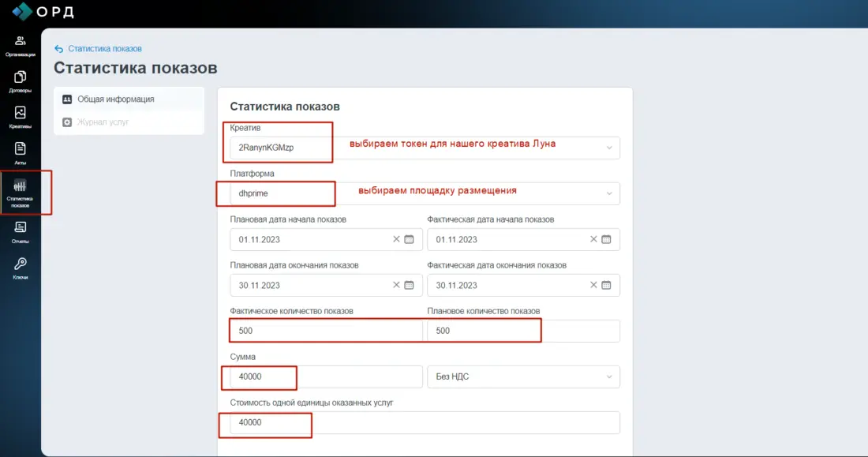This screenshot has width=868, height=457.
Task: Clear the Фактическая дата начала показов value
Action: tap(593, 239)
